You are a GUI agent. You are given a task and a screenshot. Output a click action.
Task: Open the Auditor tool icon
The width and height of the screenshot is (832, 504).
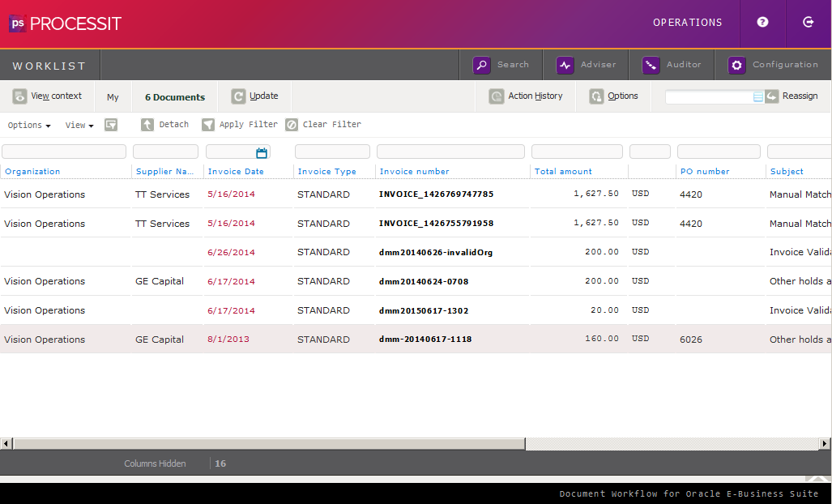click(651, 66)
